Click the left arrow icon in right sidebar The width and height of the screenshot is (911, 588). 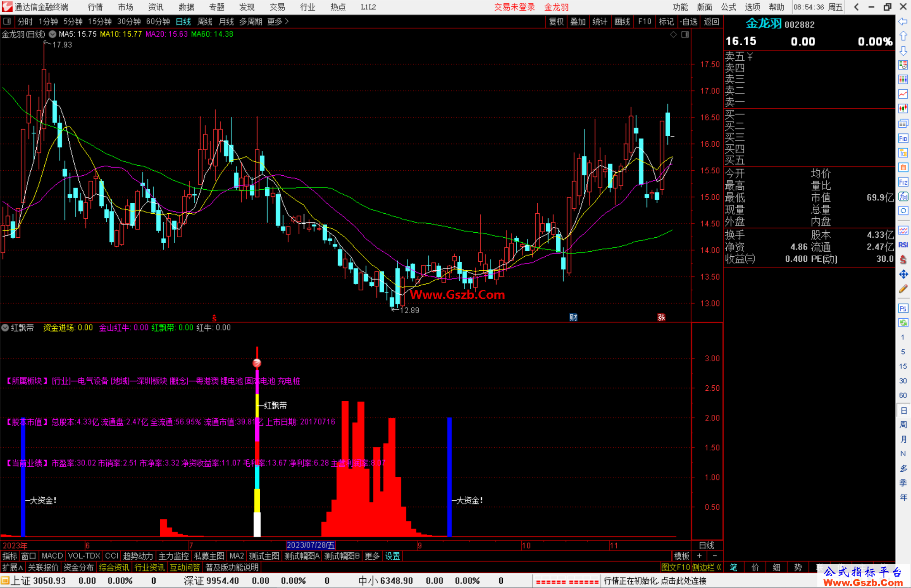point(903,21)
